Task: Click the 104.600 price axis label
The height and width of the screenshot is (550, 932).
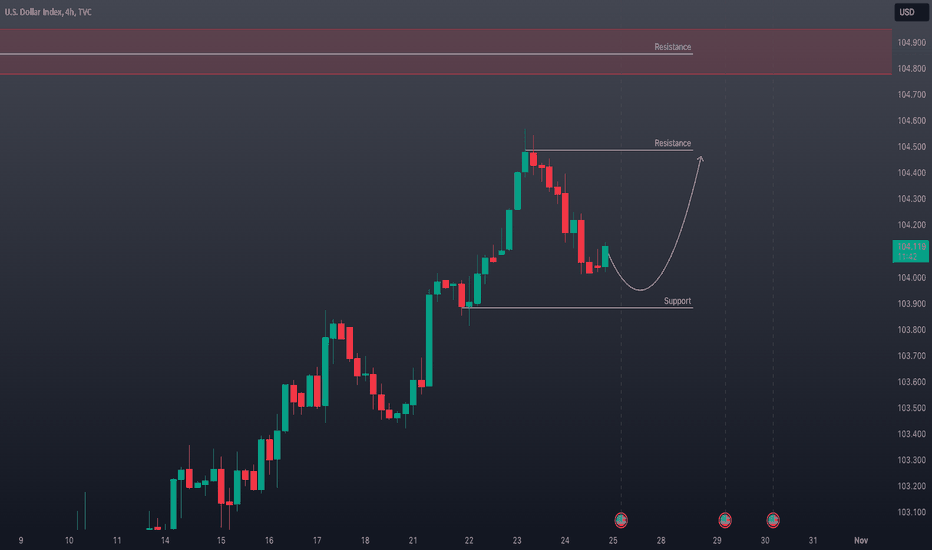Action: [x=911, y=121]
